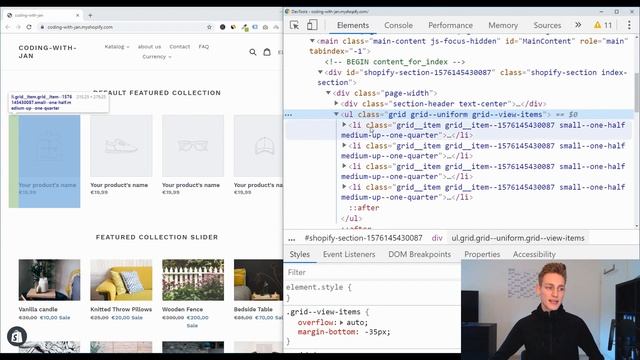640x360 pixels.
Task: Click into the Styles Filter field
Action: 372,272
